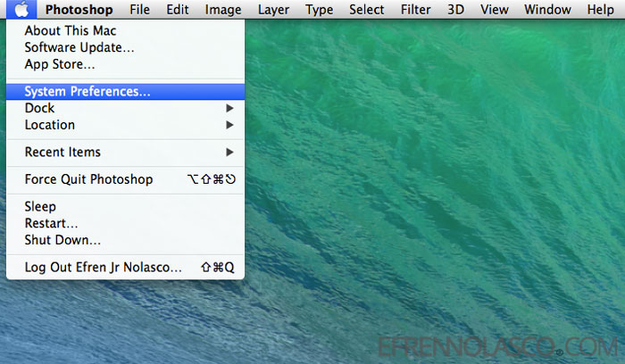Open the Help menu
625x364 pixels.
tap(600, 9)
